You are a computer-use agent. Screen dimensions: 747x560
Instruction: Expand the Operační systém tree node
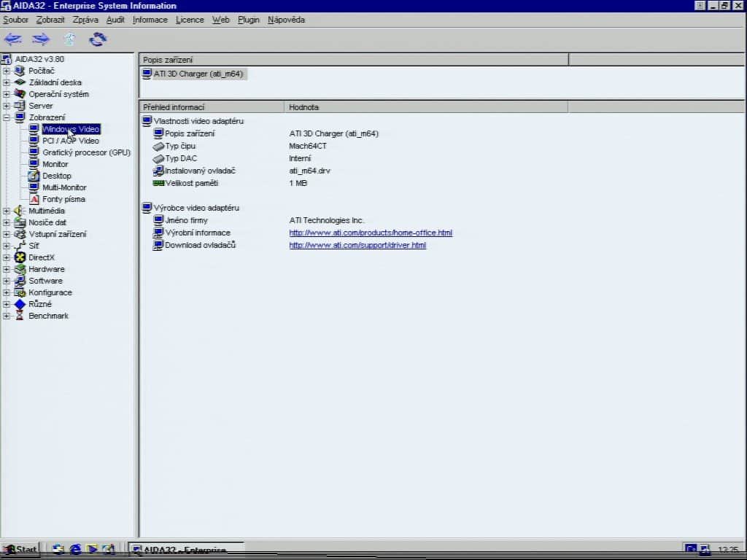pyautogui.click(x=6, y=94)
